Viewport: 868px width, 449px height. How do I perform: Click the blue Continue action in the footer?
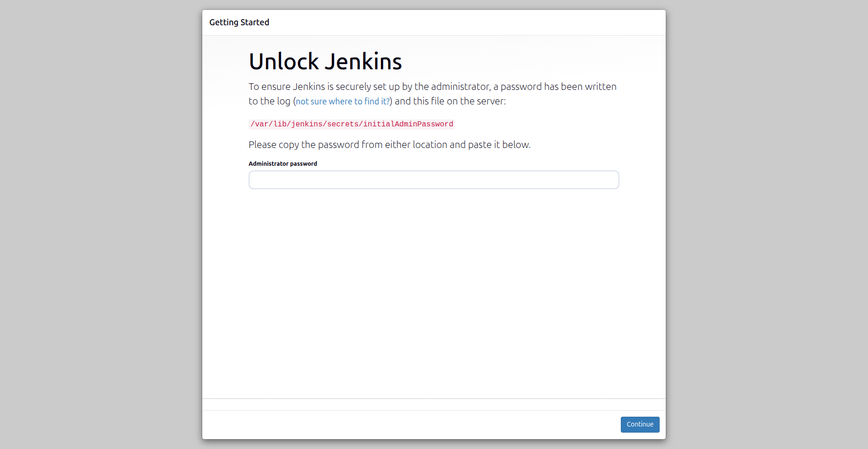tap(640, 424)
